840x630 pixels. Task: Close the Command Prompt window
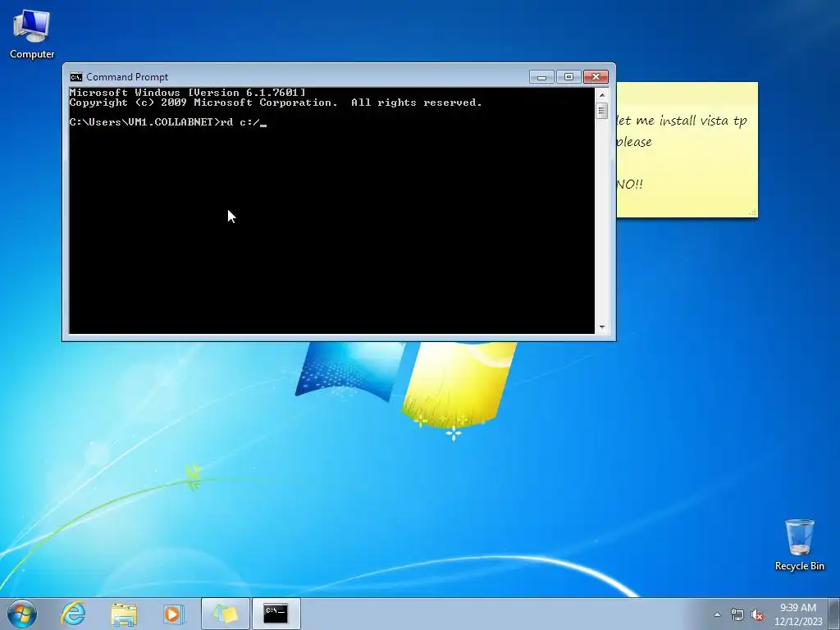click(x=596, y=77)
